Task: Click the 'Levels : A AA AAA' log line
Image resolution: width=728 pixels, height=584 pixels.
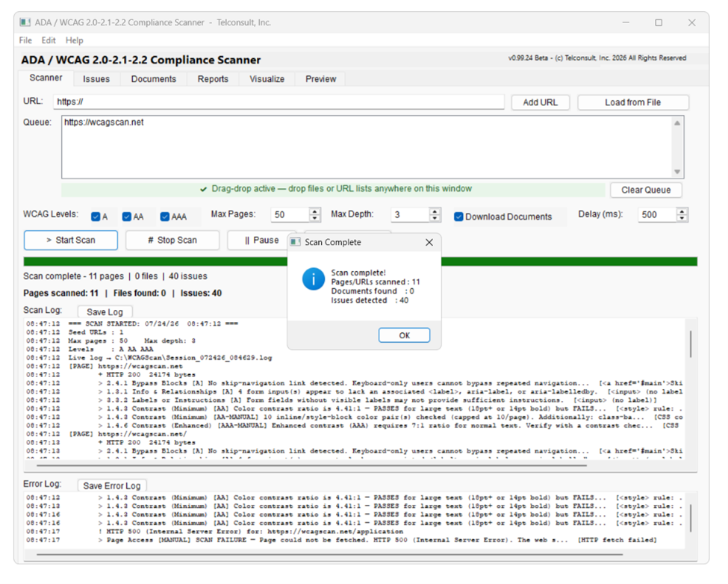Action: click(x=90, y=349)
